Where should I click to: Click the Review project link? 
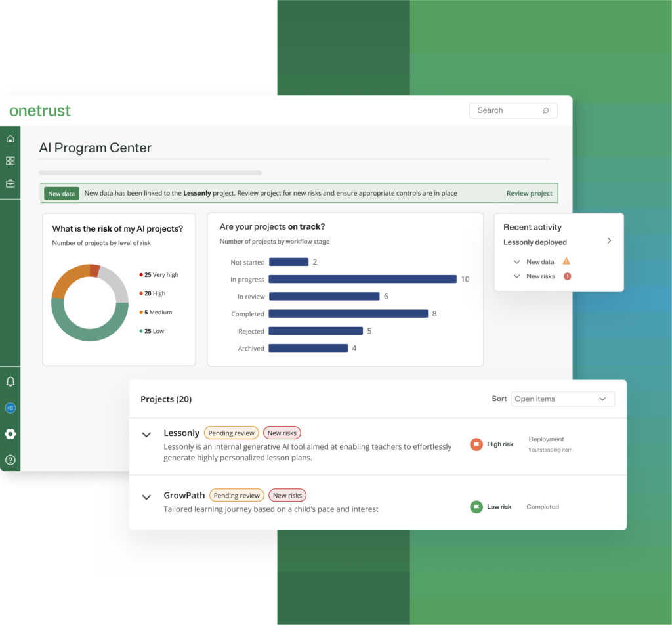529,193
